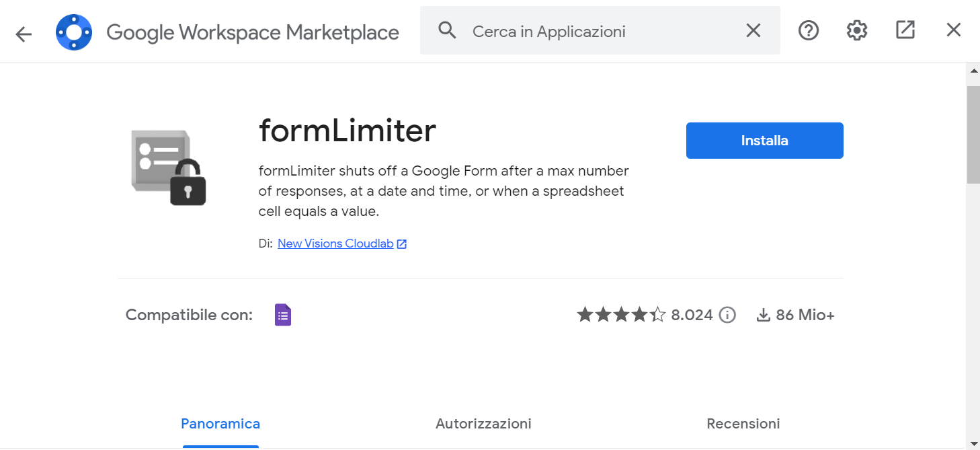Switch to the Panoramica tab
Screen dimensions: 980x450
coord(220,424)
